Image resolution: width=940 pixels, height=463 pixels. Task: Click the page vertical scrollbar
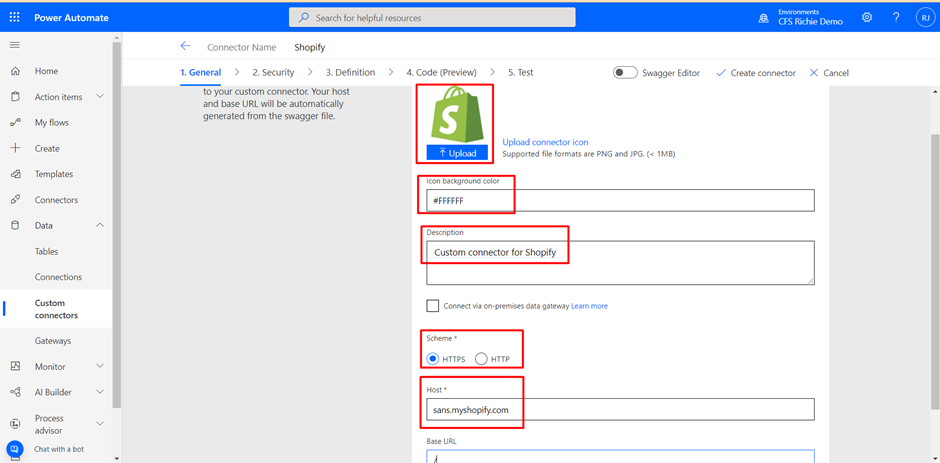[935, 270]
